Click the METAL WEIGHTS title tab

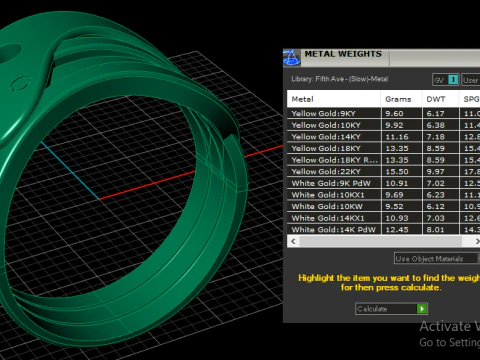(343, 54)
